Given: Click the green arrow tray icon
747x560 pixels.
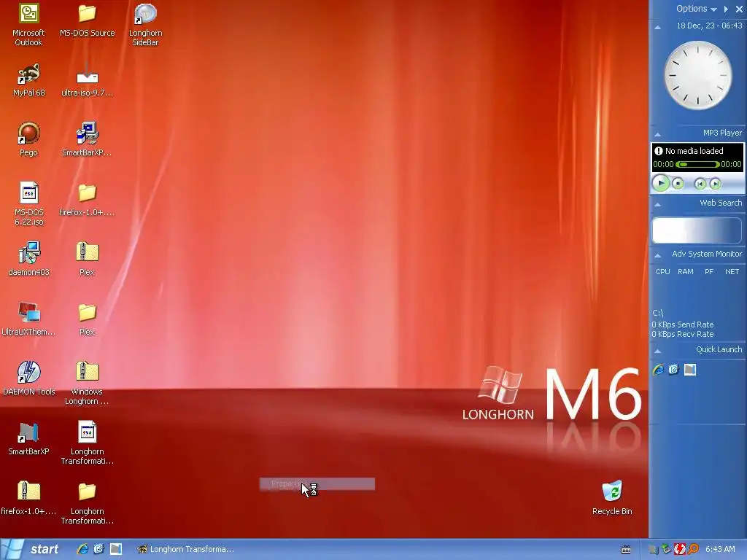Looking at the screenshot, I should coord(666,550).
